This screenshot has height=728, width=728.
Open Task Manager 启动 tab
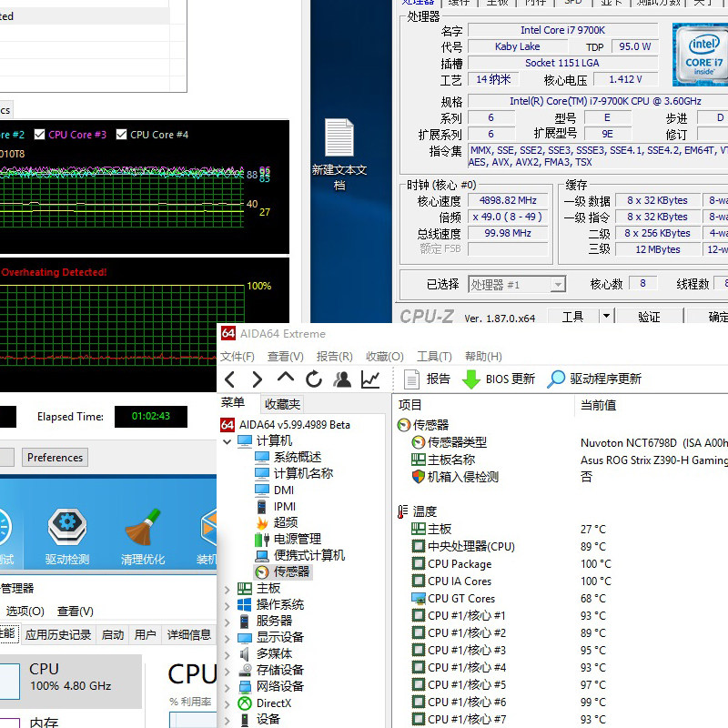click(x=112, y=634)
